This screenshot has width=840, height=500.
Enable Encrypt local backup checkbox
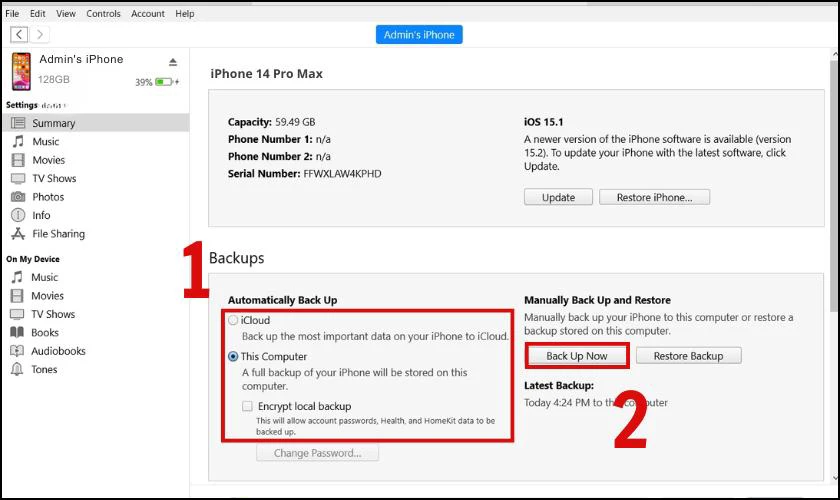tap(248, 406)
